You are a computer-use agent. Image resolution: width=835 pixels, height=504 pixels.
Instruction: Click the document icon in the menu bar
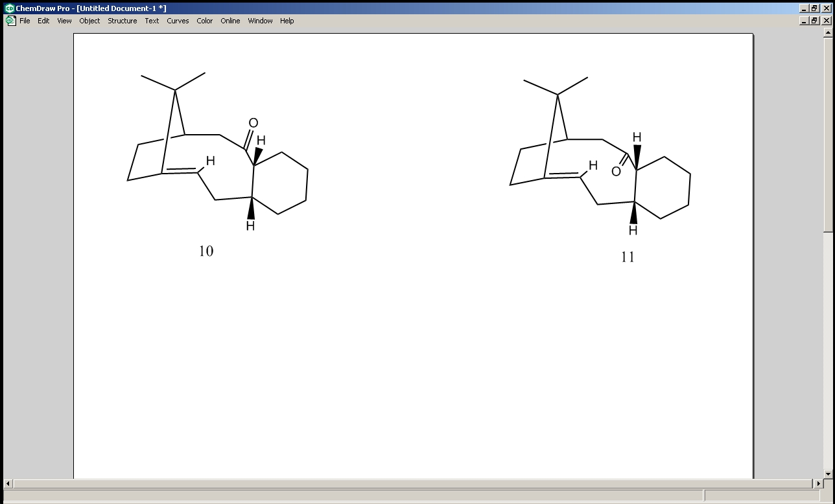coord(10,21)
